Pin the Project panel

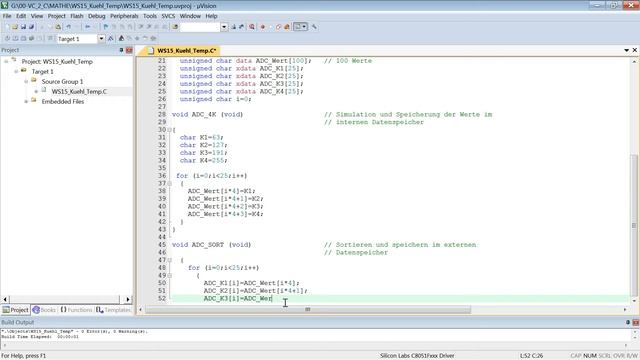(x=121, y=50)
